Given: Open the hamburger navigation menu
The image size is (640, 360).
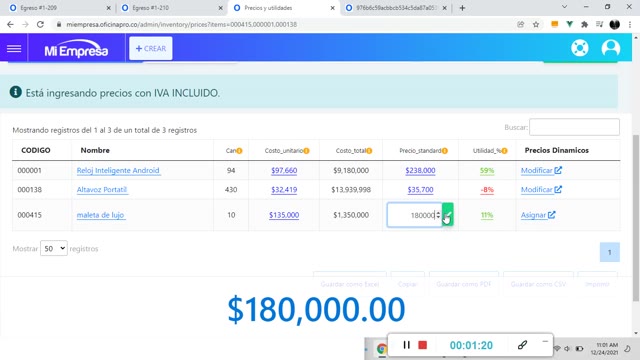Looking at the screenshot, I should [14, 49].
